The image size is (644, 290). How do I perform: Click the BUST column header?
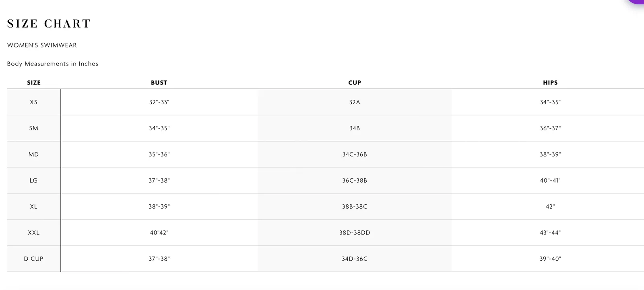(159, 82)
